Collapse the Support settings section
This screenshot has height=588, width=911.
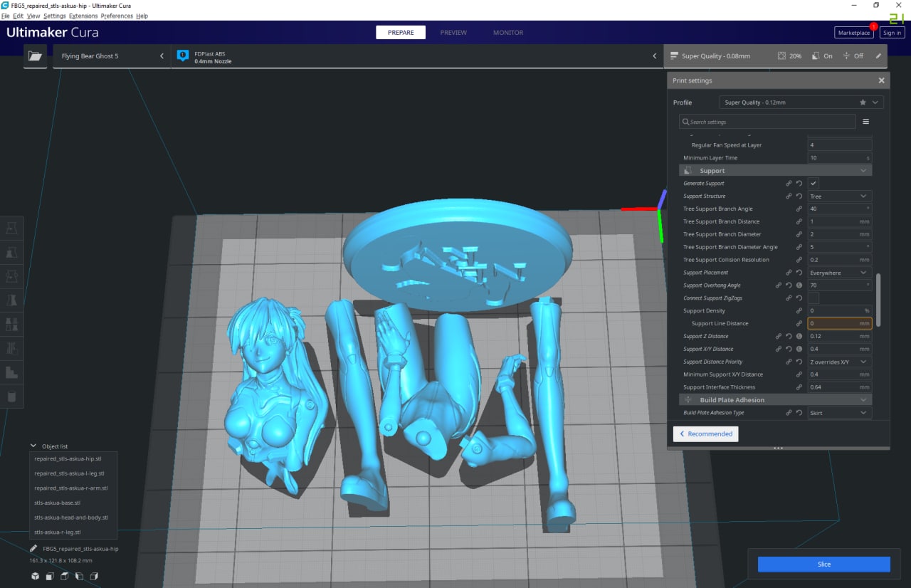pos(776,171)
